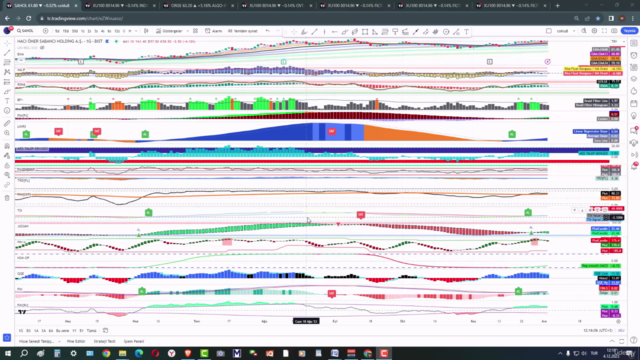Viewport: 640px width, 360px height.
Task: Remove drawings with trash icon
Action: [x=7, y=198]
